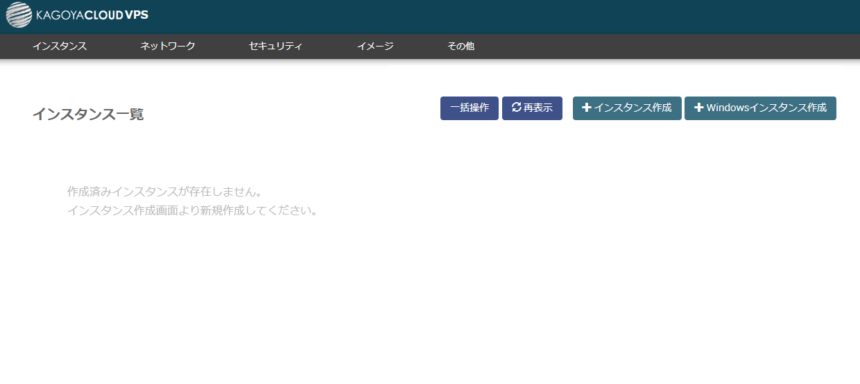Viewport: 860px width, 384px height.
Task: Open the ネットワーク menu
Action: (167, 47)
